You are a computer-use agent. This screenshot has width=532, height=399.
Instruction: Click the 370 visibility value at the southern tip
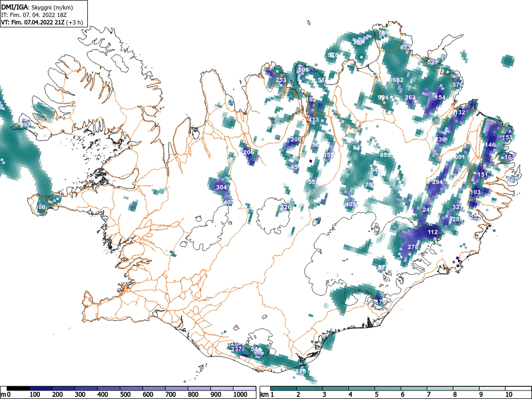(x=301, y=371)
